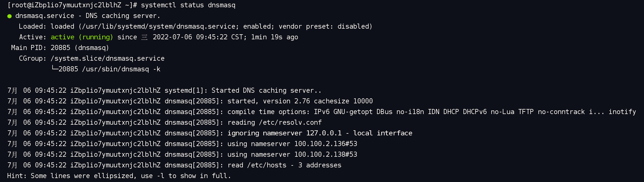Click the CGroup tree branch symbol
Screen dimensions: 644x182
55,69
